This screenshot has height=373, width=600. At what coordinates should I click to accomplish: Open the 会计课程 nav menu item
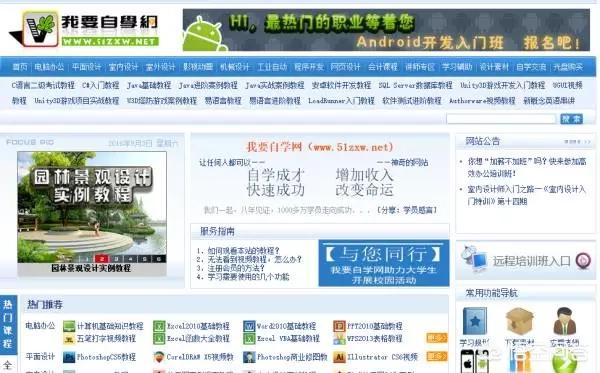point(383,67)
